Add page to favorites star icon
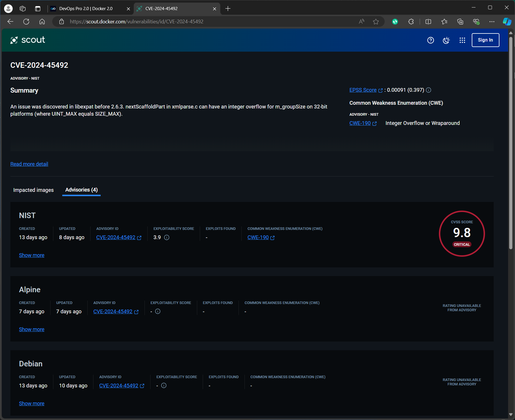This screenshot has height=420, width=515. [x=376, y=22]
